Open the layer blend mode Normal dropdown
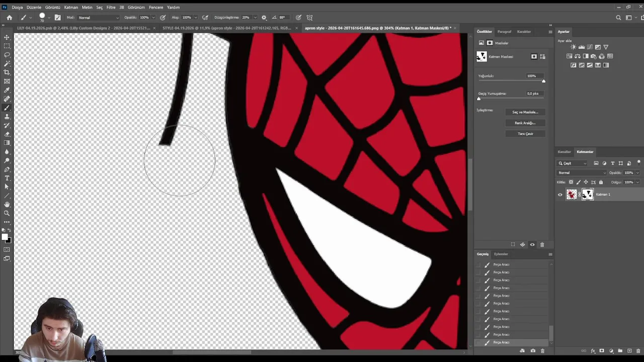The height and width of the screenshot is (362, 644). [x=581, y=172]
